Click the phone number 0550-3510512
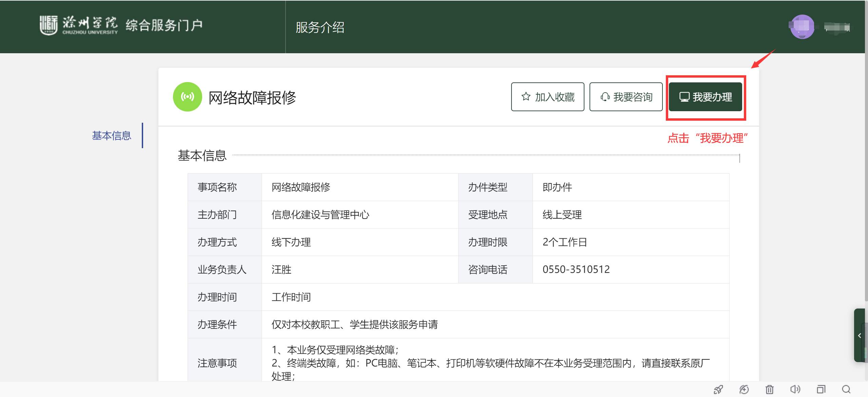868x397 pixels. 576,270
